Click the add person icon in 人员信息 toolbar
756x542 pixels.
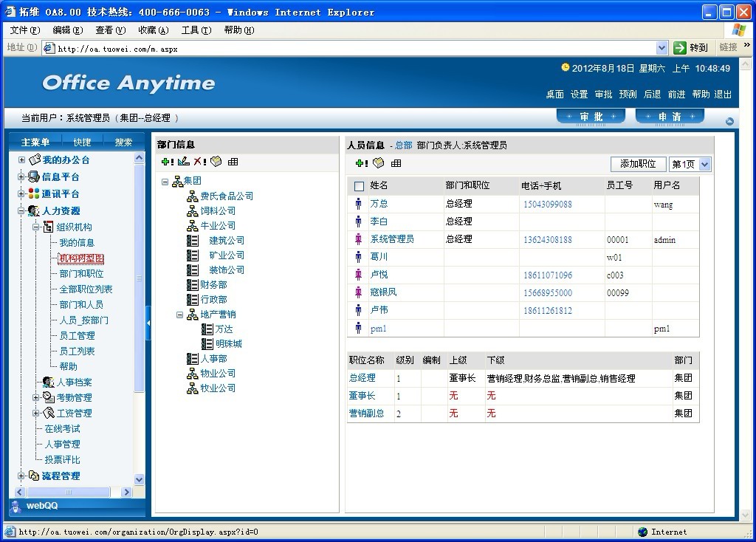(x=361, y=163)
